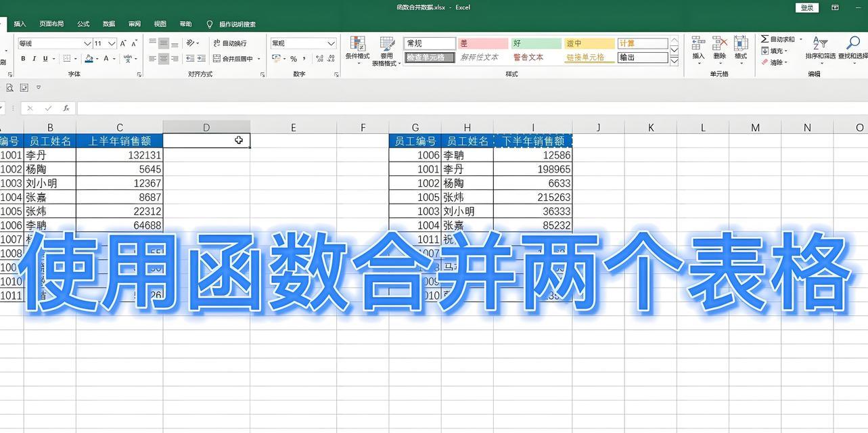
Task: Click accounting number format icon
Action: point(275,59)
